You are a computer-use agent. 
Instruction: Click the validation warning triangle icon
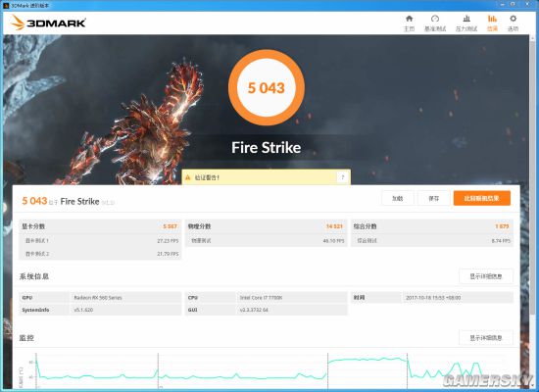coord(188,177)
